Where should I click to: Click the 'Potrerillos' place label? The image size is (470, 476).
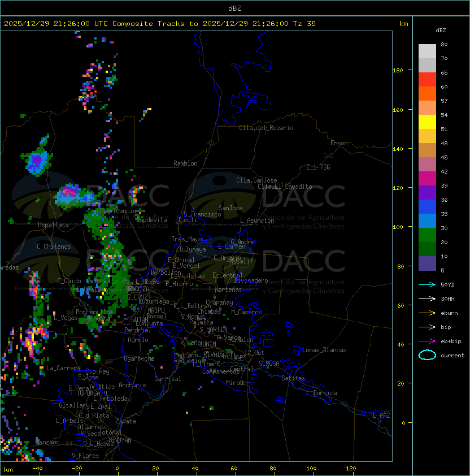coord(94,312)
